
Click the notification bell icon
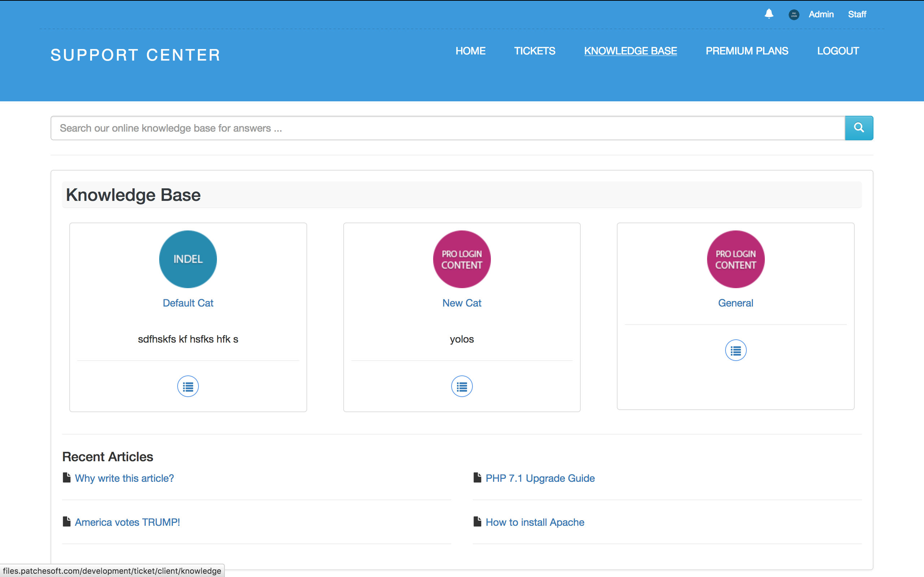(x=768, y=14)
